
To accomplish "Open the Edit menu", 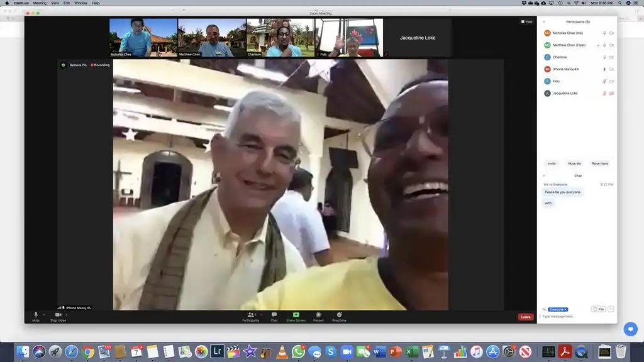I will coord(67,3).
